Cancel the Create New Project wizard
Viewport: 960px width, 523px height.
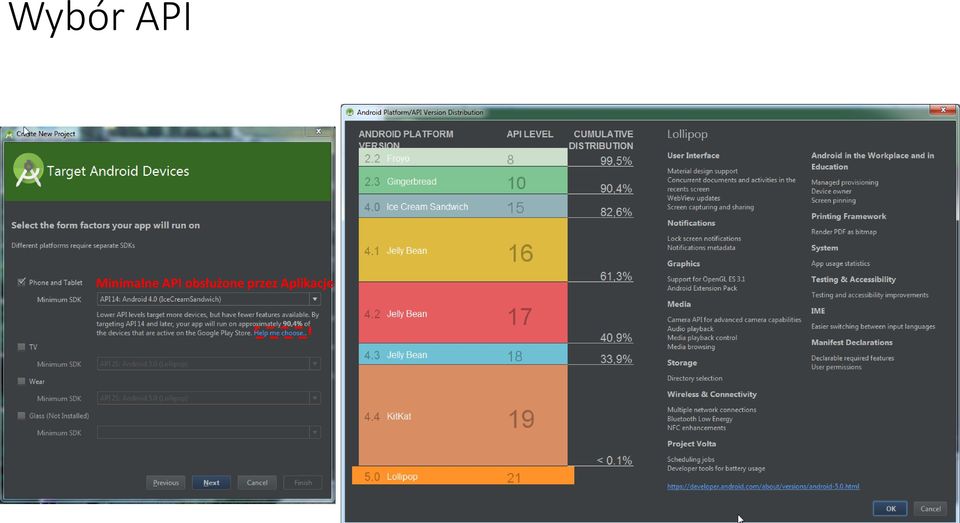pos(257,483)
